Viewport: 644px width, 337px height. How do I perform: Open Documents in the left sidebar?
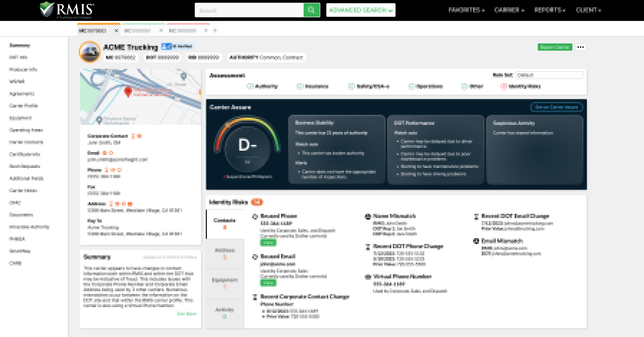21,215
